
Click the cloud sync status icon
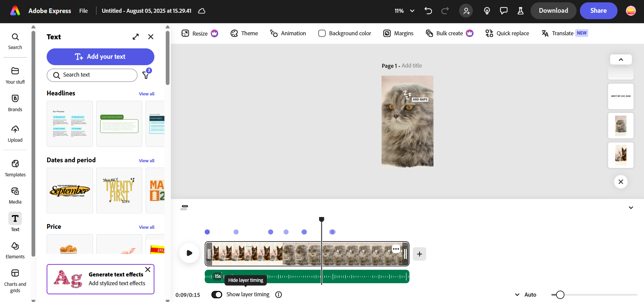tap(201, 11)
